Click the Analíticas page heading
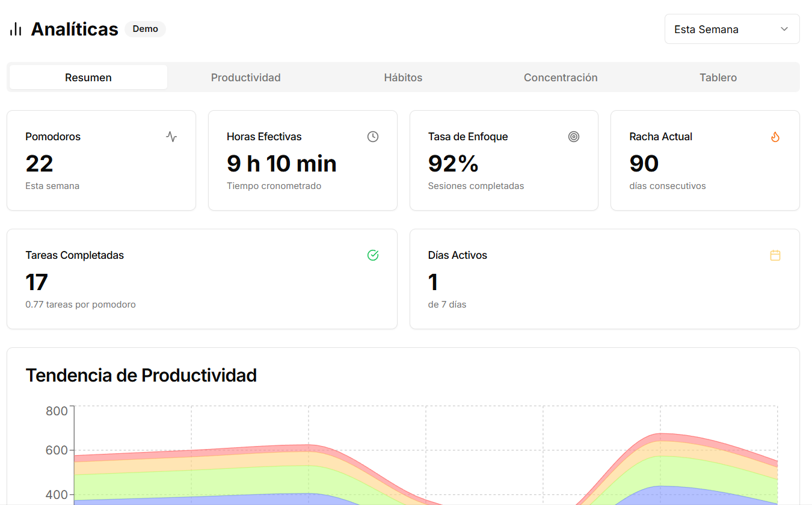The height and width of the screenshot is (505, 812). coord(75,29)
